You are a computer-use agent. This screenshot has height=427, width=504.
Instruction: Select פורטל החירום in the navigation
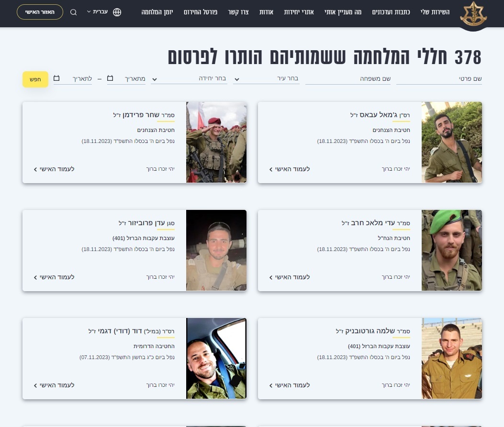point(201,12)
